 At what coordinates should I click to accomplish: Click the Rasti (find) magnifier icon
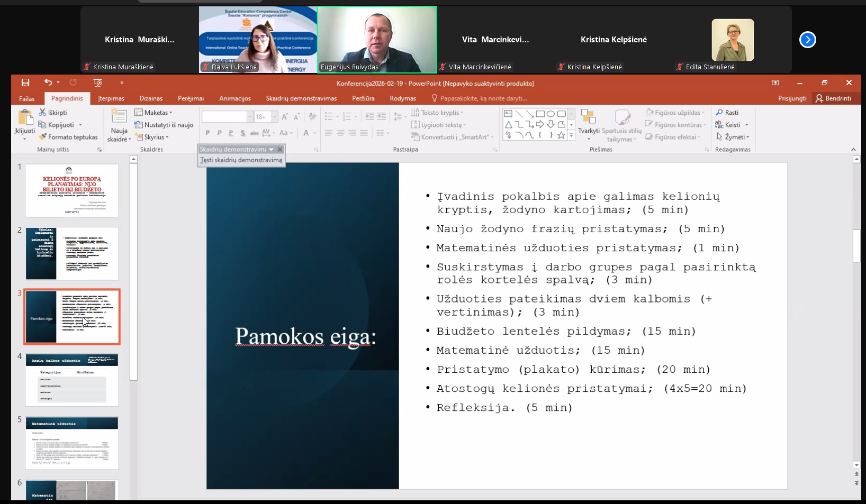tap(719, 113)
